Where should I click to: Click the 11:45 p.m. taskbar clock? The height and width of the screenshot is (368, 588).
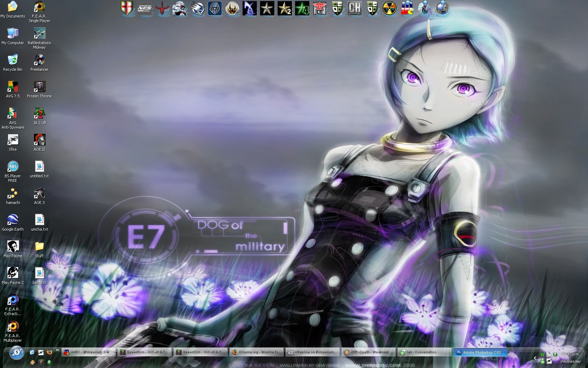pyautogui.click(x=570, y=354)
